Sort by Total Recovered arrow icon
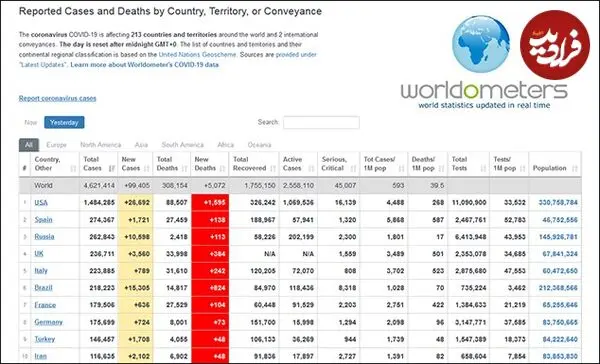This screenshot has width=600, height=364. tap(273, 168)
